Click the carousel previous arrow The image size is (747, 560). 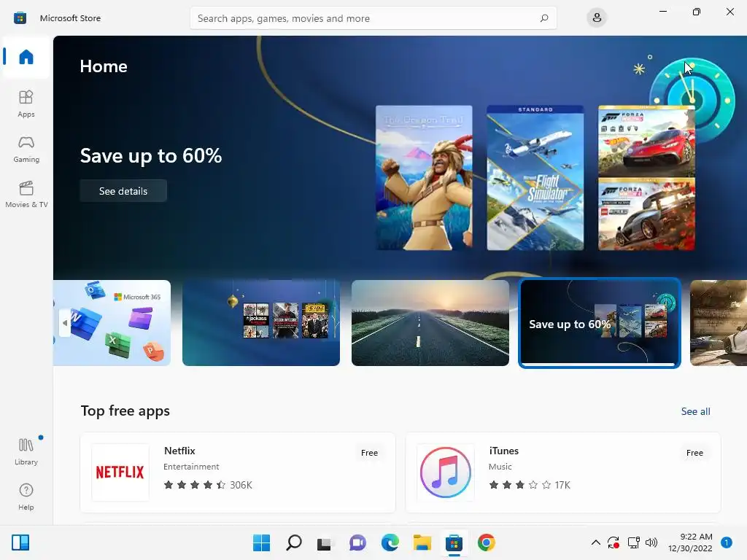65,323
